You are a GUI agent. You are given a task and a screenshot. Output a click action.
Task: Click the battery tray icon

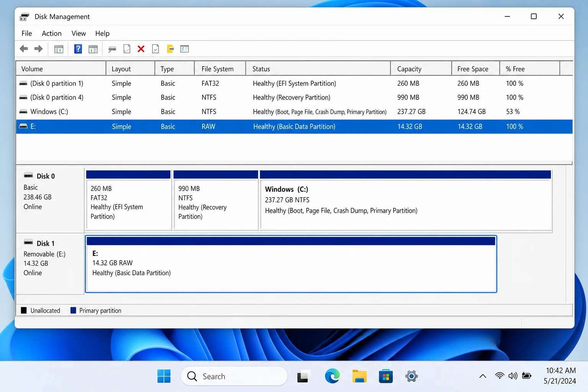(527, 376)
